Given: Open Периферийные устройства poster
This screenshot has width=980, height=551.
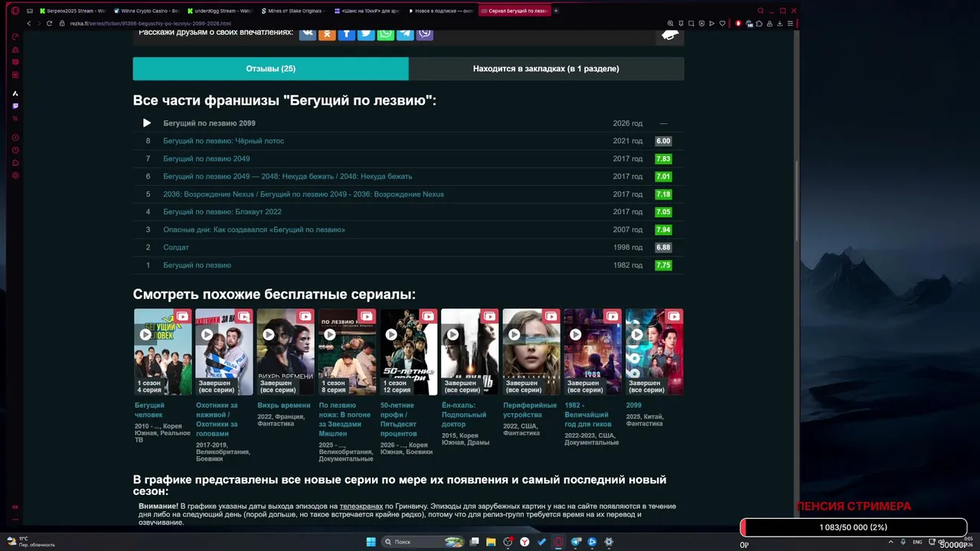Looking at the screenshot, I should [x=531, y=352].
